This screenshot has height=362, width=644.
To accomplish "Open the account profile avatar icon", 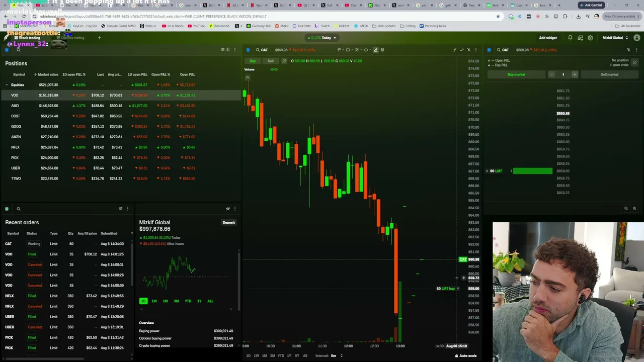I will [x=637, y=38].
